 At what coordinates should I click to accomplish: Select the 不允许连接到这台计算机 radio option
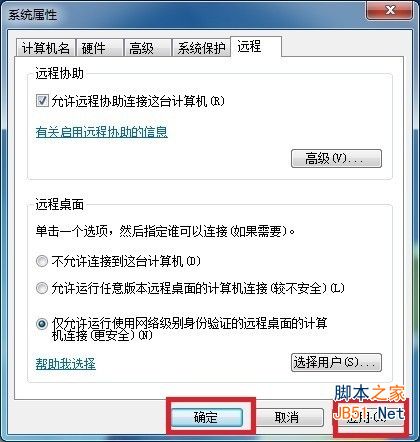pyautogui.click(x=42, y=261)
